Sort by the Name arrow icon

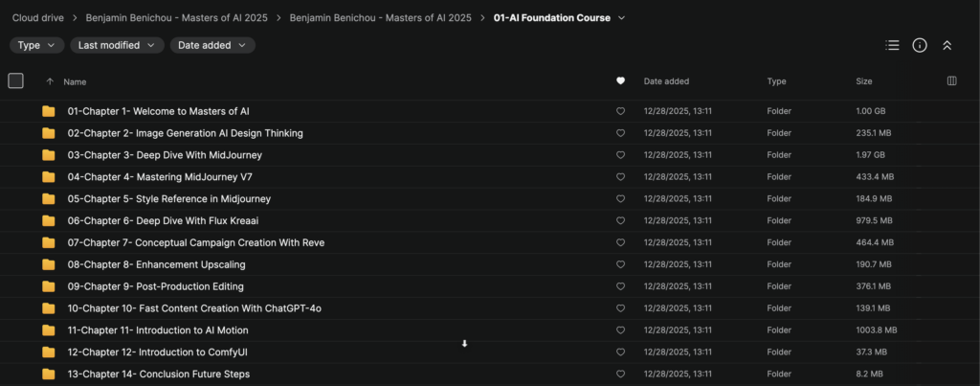click(50, 81)
